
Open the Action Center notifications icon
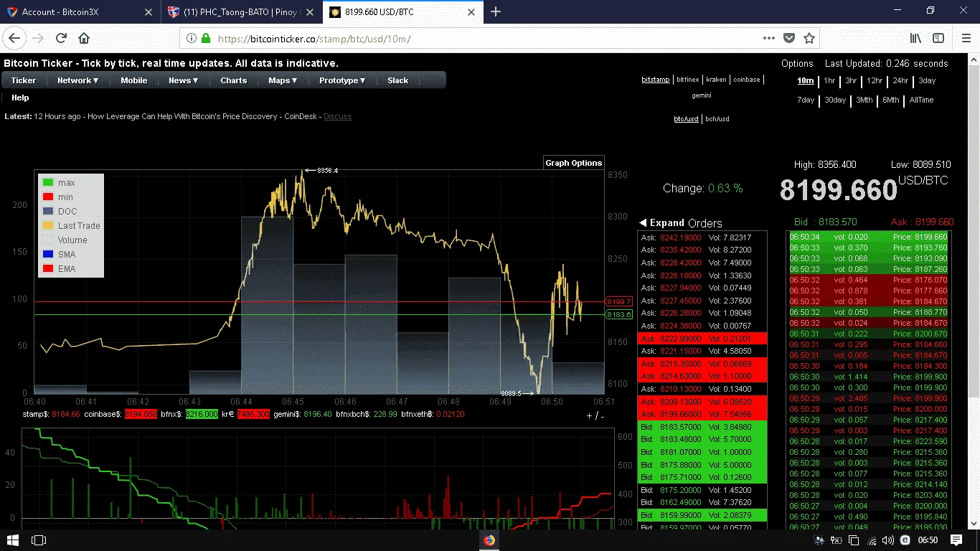pos(956,540)
